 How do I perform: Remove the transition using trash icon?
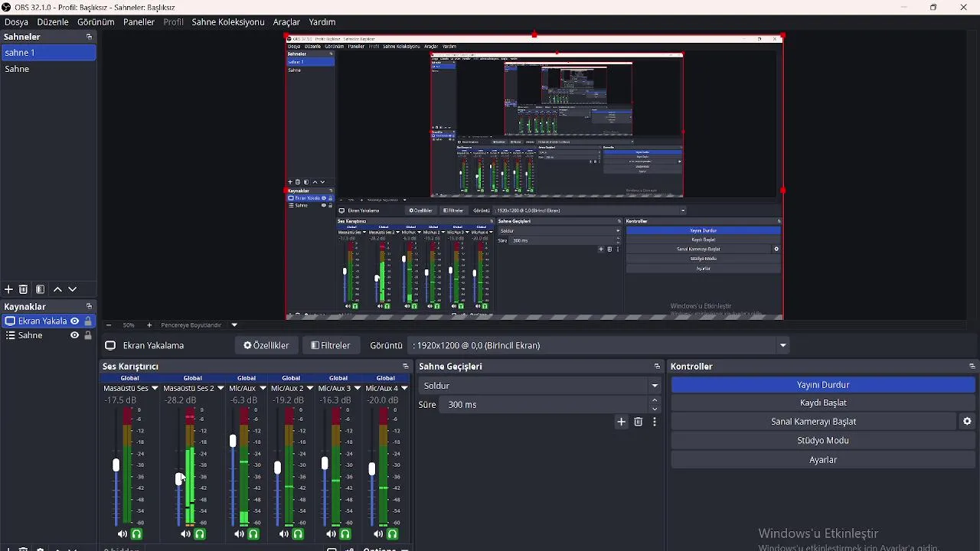[x=639, y=422]
